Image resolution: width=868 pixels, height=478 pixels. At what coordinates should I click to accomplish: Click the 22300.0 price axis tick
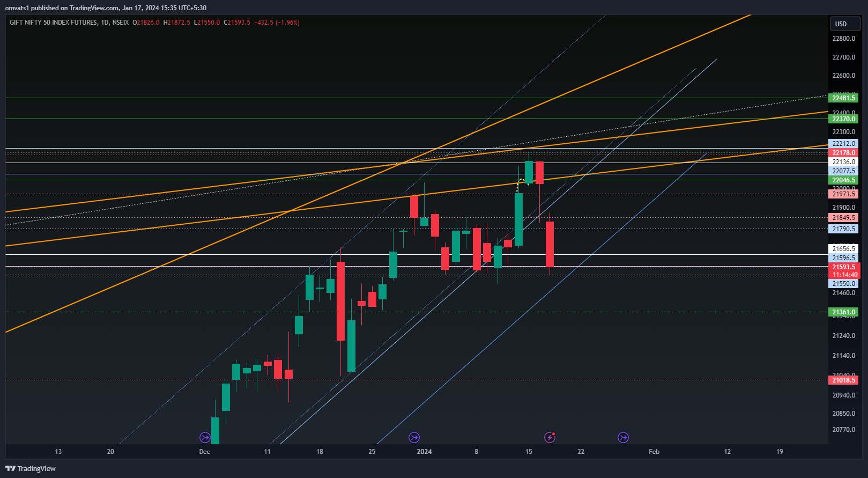pos(843,132)
